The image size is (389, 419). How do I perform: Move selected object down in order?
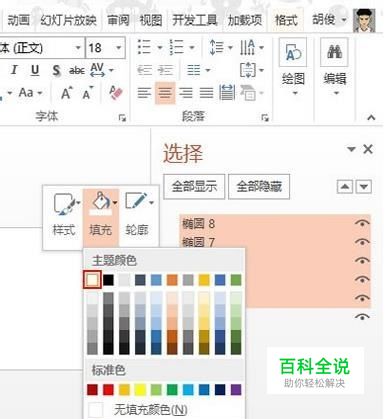(364, 186)
